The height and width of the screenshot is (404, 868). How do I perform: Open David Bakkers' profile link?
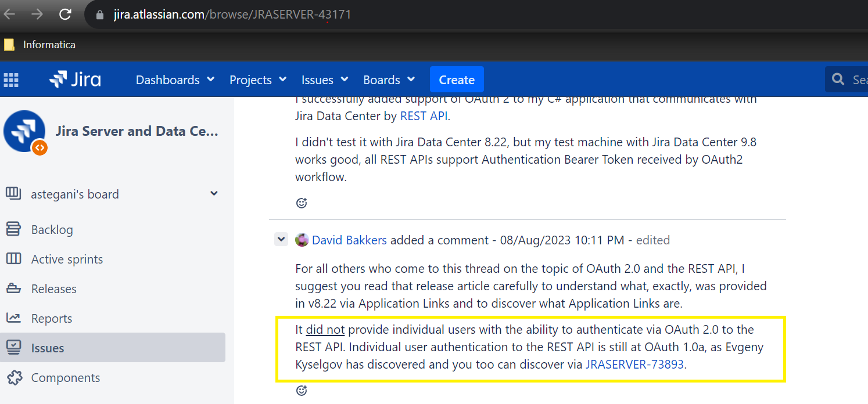point(349,240)
